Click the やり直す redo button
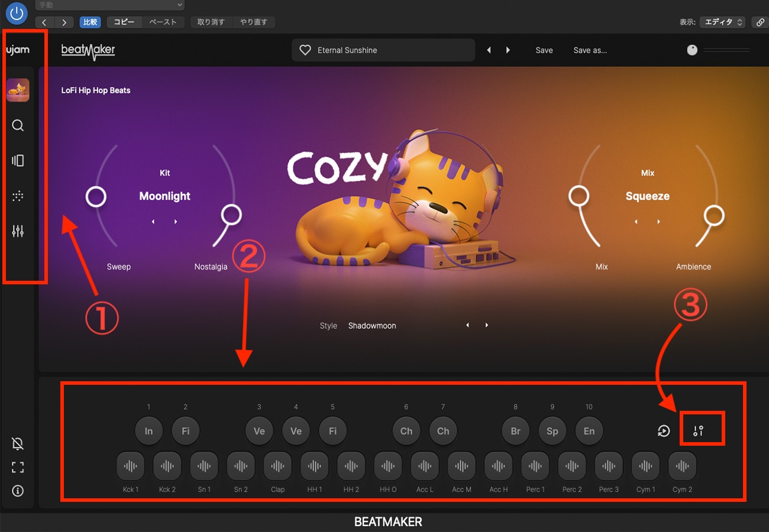This screenshot has height=532, width=769. pyautogui.click(x=254, y=22)
